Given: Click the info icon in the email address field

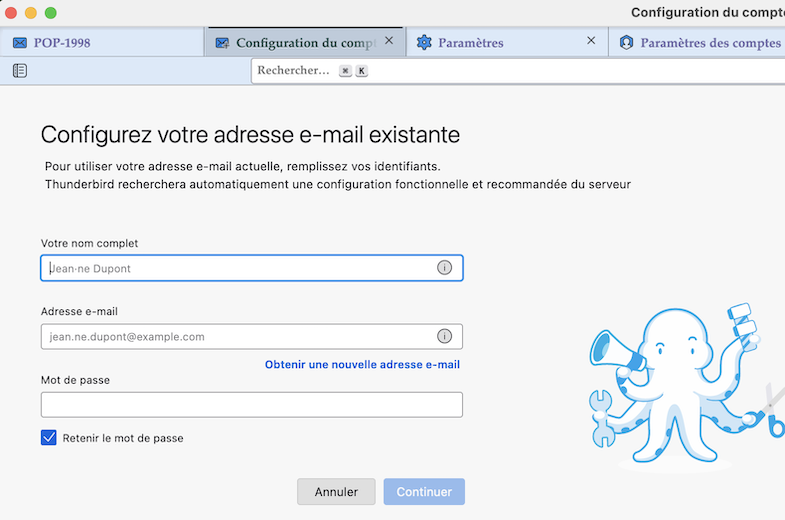Looking at the screenshot, I should [445, 336].
